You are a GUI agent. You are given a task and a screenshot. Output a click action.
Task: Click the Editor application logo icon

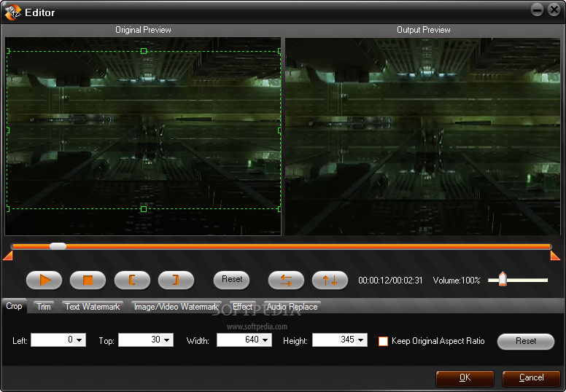(x=12, y=12)
